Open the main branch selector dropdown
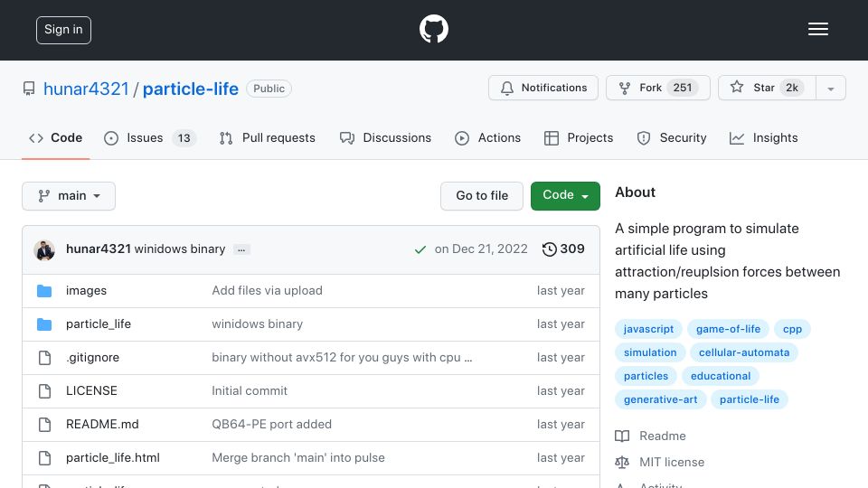Image resolution: width=868 pixels, height=488 pixels. [x=69, y=196]
